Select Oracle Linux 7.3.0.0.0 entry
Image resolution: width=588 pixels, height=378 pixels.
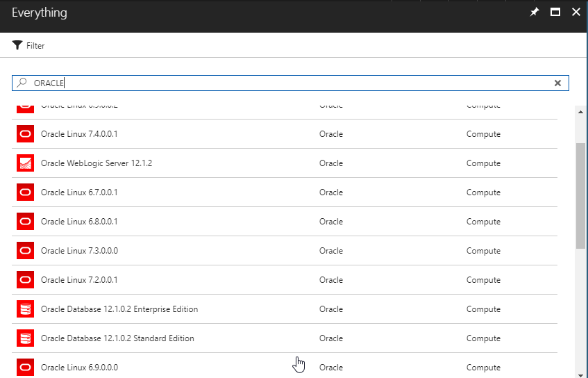(79, 251)
